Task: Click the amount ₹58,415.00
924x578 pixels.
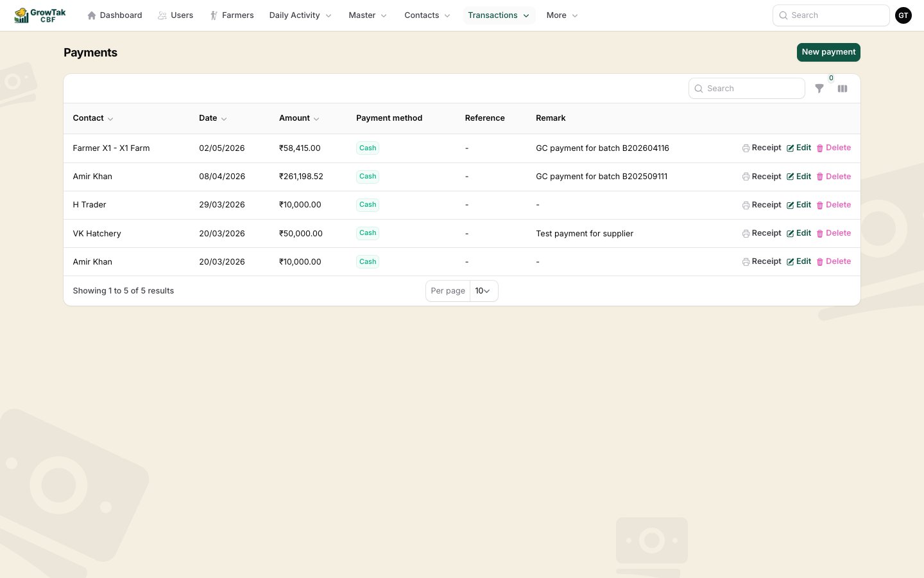Action: click(300, 148)
